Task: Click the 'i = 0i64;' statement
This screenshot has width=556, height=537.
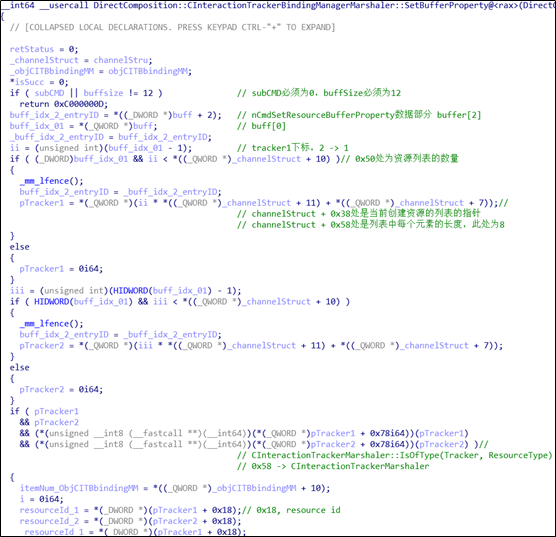Action: (41, 500)
